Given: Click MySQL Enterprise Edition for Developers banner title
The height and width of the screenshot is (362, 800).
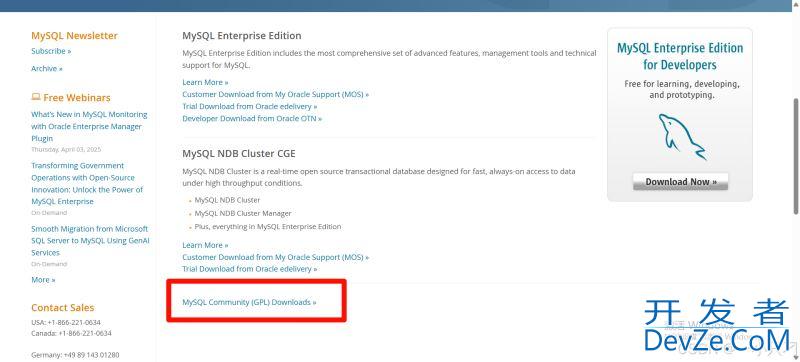Looking at the screenshot, I should [680, 57].
